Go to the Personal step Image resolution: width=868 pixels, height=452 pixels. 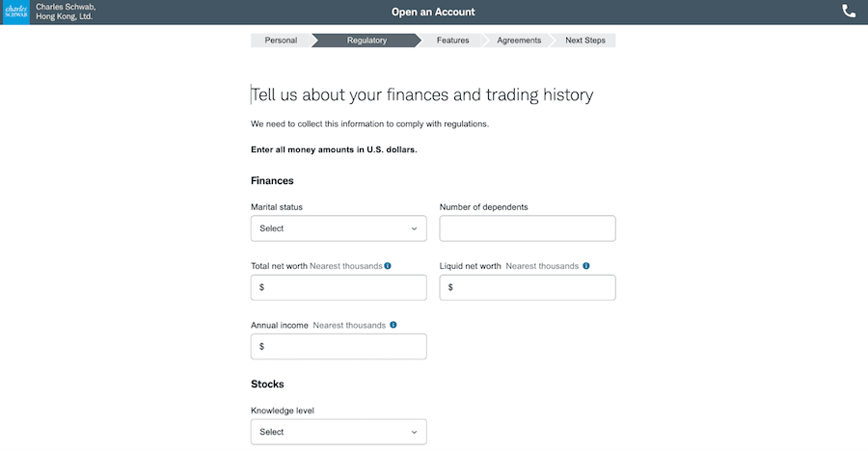(280, 40)
